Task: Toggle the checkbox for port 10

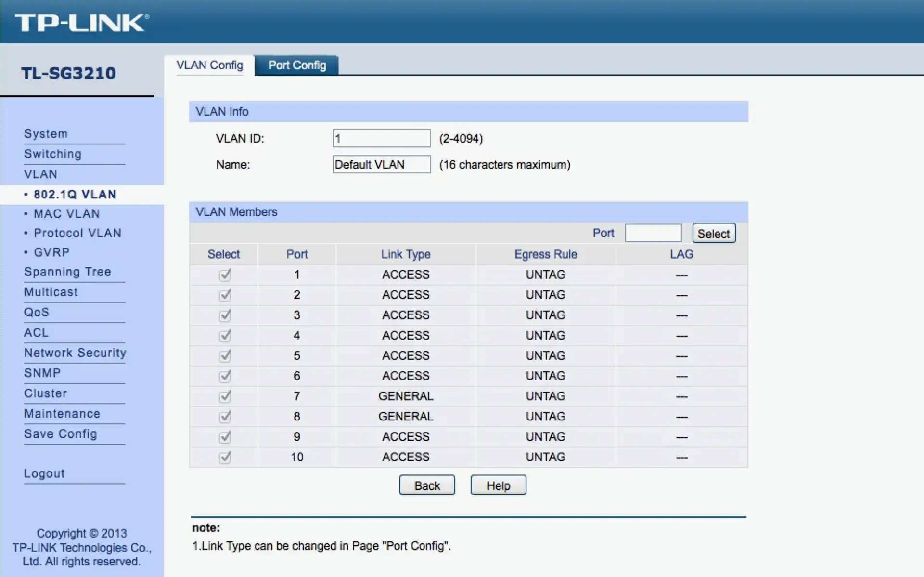Action: click(x=225, y=457)
